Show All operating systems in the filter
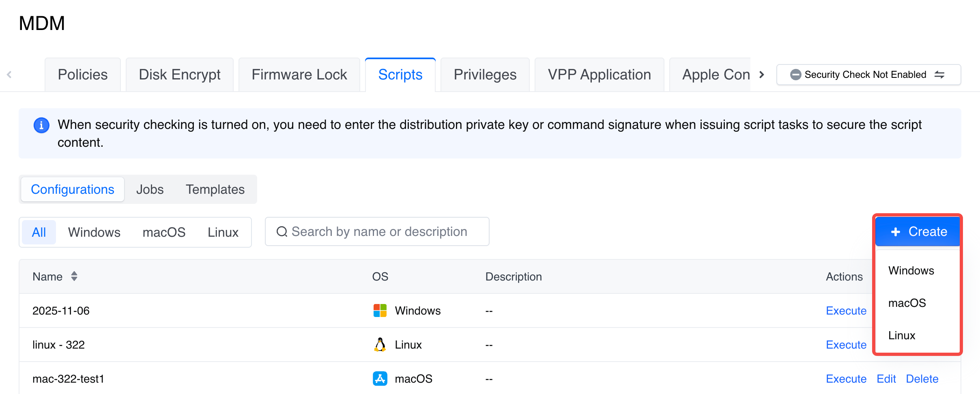The image size is (980, 394). tap(39, 232)
